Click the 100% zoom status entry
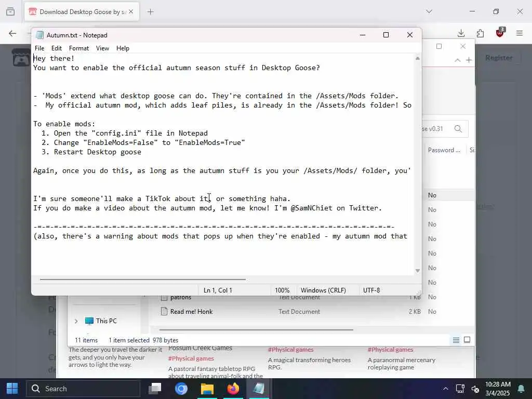Screen dimensions: 532x399 click(282, 290)
